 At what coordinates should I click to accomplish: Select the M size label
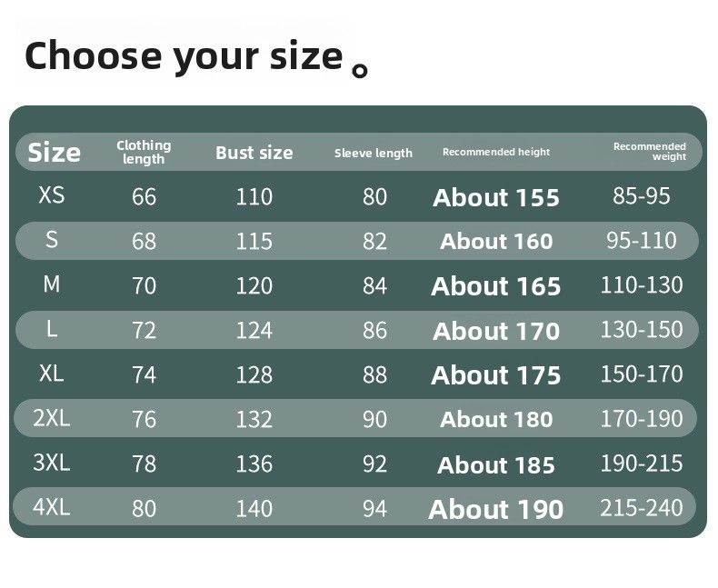point(52,284)
